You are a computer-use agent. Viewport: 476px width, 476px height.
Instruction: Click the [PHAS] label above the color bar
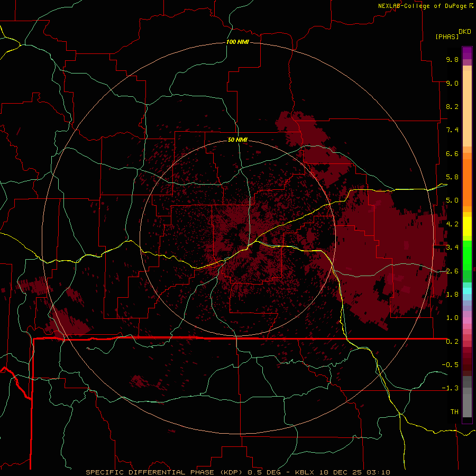447,36
